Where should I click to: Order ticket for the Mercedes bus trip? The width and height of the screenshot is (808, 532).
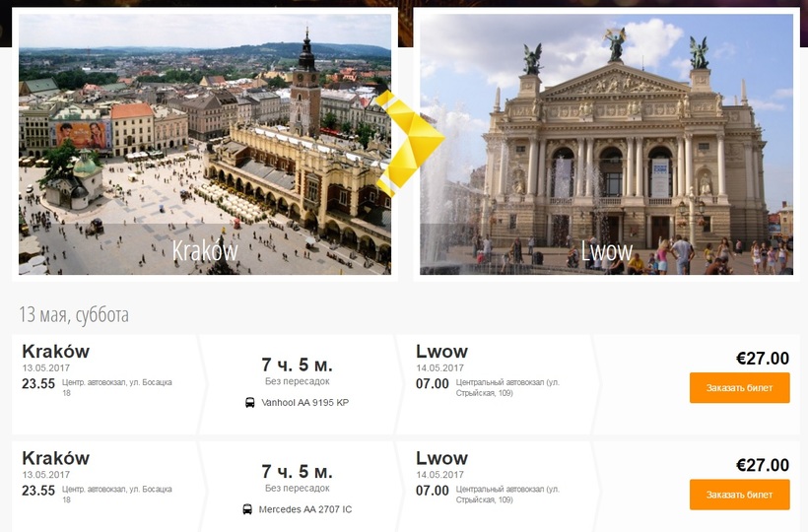coord(739,495)
